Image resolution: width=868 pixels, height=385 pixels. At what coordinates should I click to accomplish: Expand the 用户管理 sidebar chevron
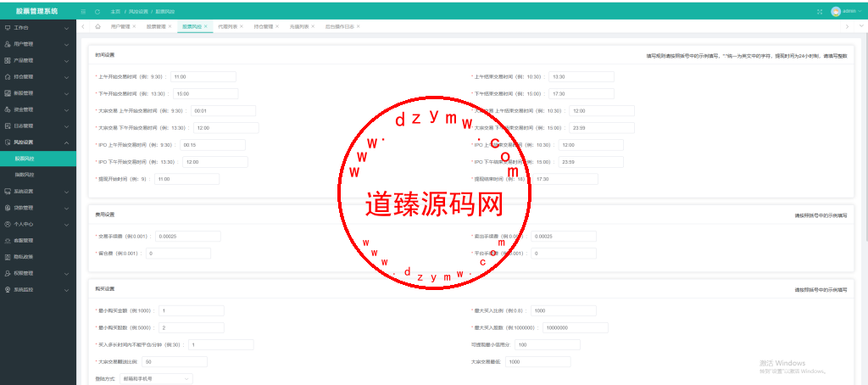[66, 44]
